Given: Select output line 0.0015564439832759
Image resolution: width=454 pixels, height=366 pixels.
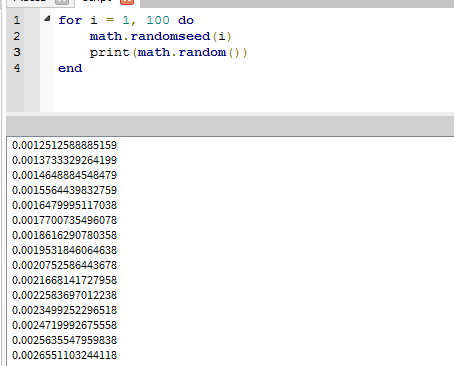Looking at the screenshot, I should point(64,190).
